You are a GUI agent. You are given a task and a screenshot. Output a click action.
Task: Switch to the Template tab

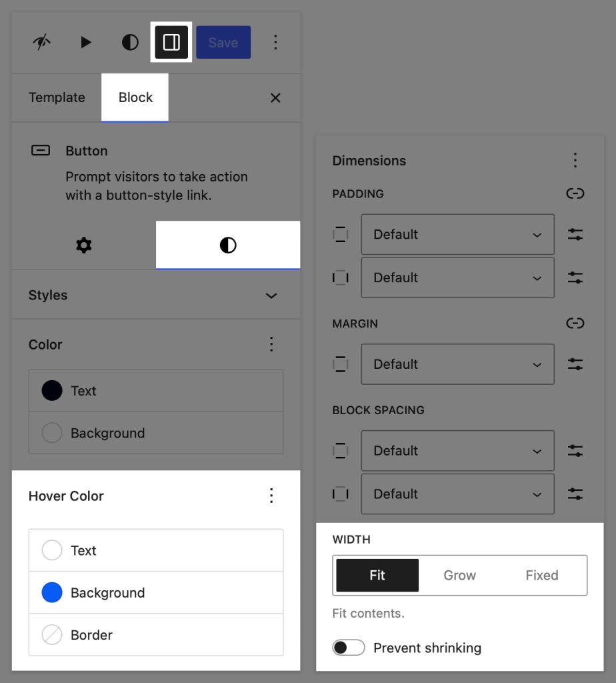click(x=57, y=97)
